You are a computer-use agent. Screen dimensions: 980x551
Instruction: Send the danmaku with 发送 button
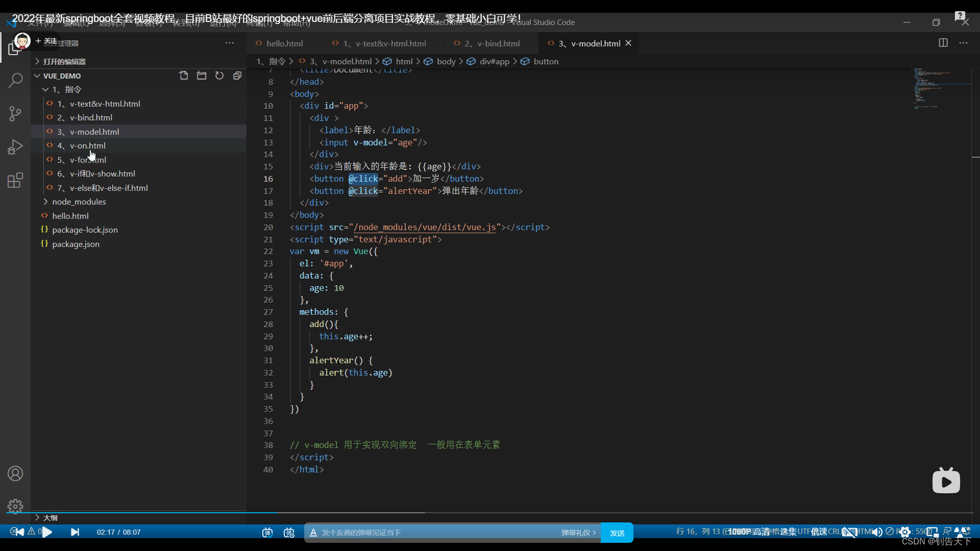point(617,533)
